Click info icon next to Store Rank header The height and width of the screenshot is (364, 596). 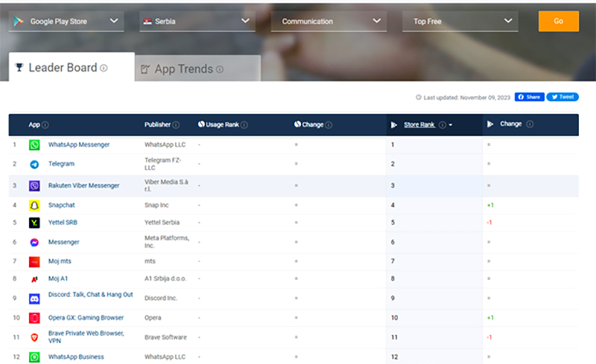click(x=442, y=125)
